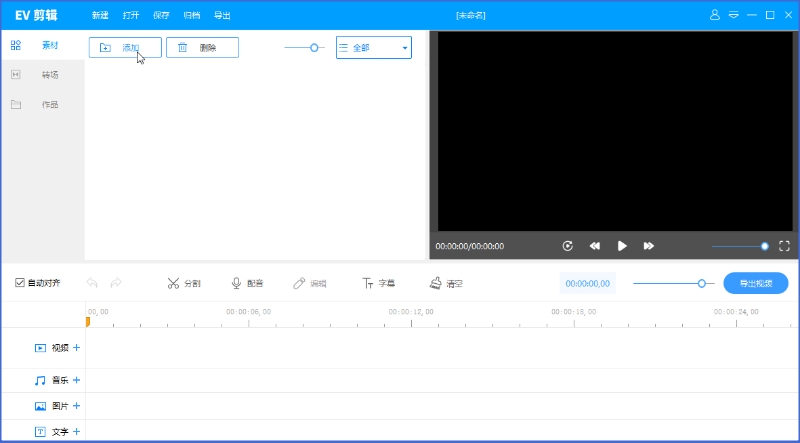Click the 配音 voice-over microphone tool
This screenshot has height=443, width=800.
[x=247, y=283]
